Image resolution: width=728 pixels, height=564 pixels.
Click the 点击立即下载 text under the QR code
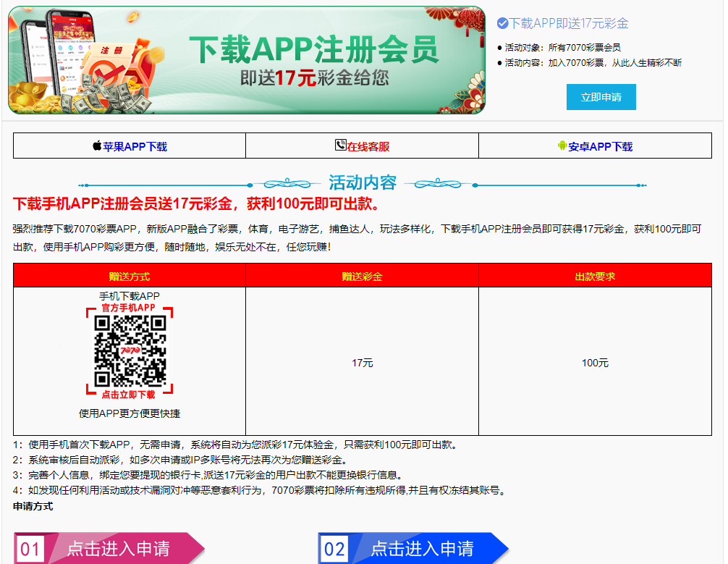pos(128,395)
